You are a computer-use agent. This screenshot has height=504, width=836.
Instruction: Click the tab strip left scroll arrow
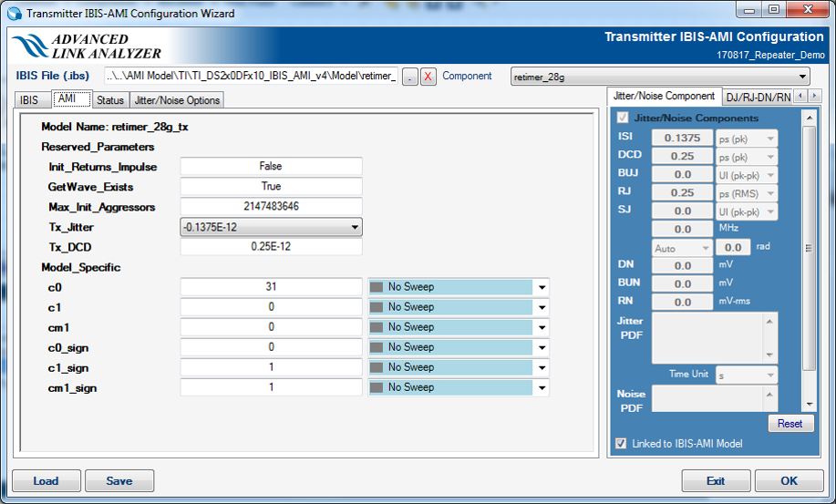tap(800, 96)
